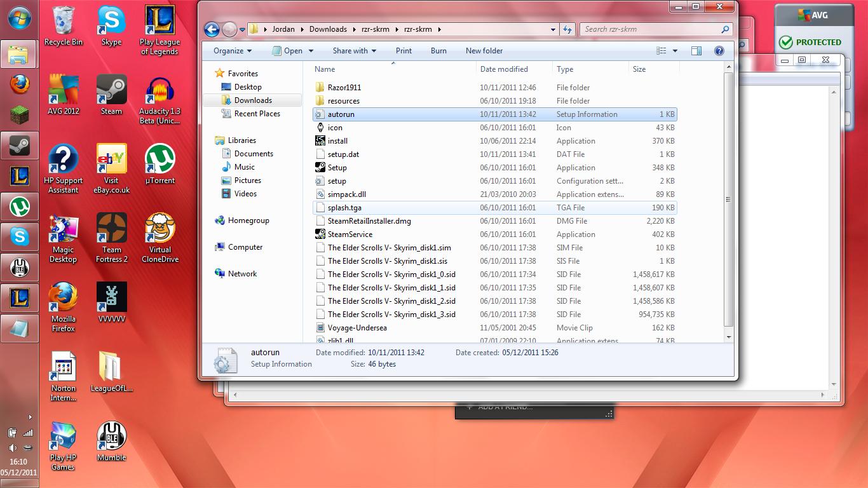Viewport: 868px width, 488px height.
Task: Select the LeagueOfL... folder on desktop
Action: [x=111, y=372]
